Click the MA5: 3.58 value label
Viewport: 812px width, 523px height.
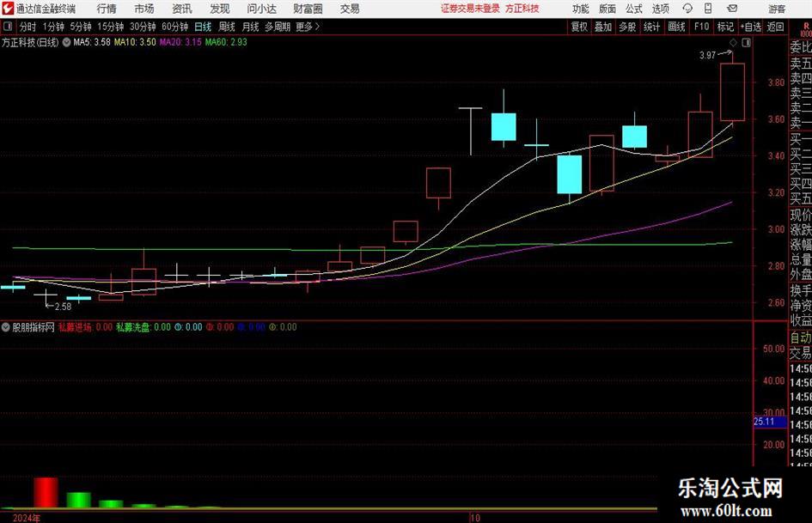(92, 42)
